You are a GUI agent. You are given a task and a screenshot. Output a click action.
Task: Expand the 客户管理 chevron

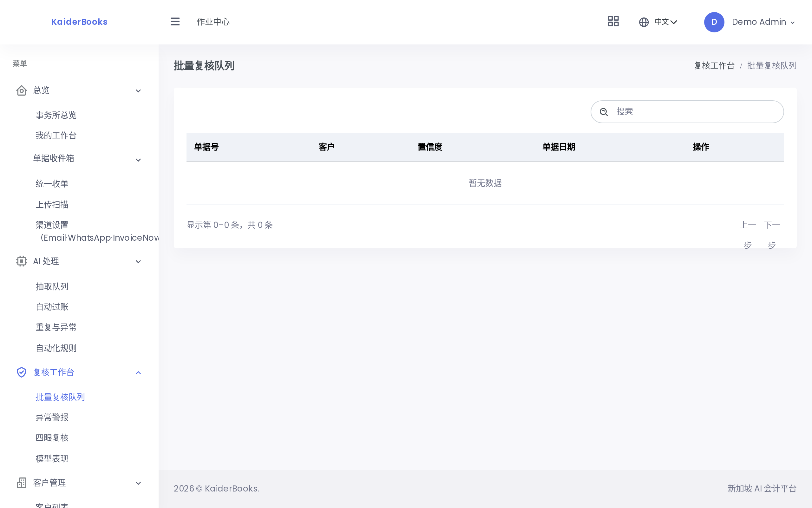[138, 483]
